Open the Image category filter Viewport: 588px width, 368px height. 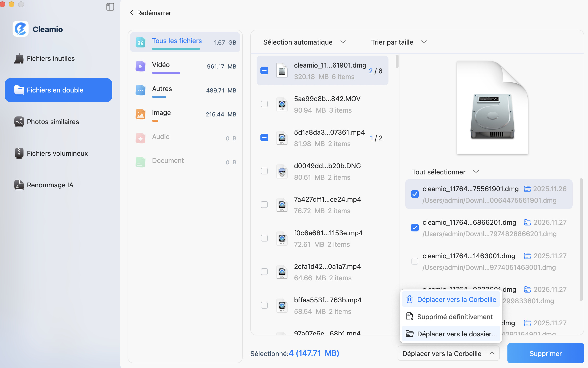pyautogui.click(x=161, y=112)
